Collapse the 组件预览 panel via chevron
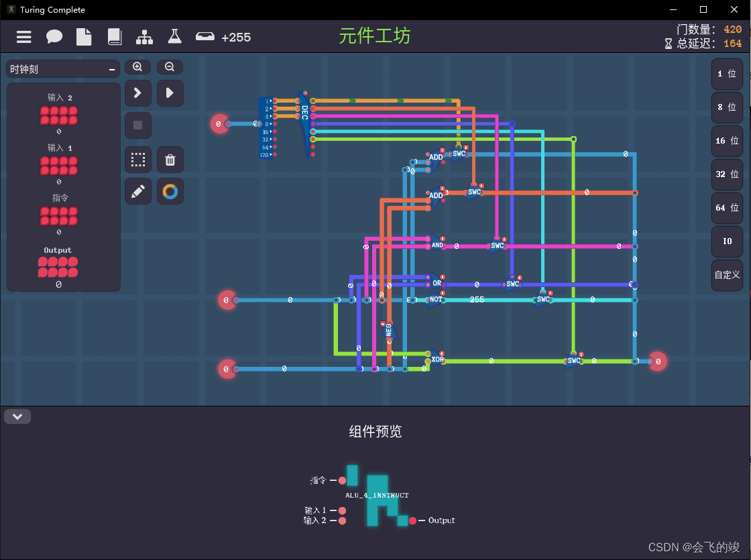The image size is (751, 560). coord(17,416)
